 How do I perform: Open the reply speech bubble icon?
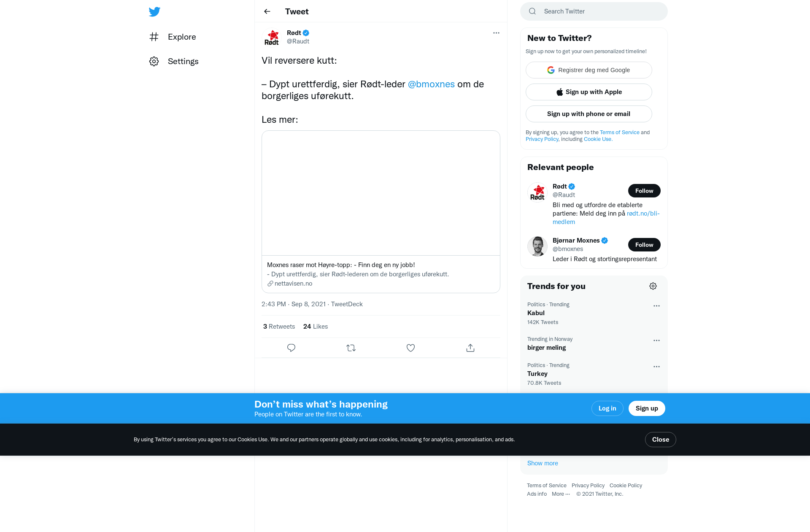291,348
